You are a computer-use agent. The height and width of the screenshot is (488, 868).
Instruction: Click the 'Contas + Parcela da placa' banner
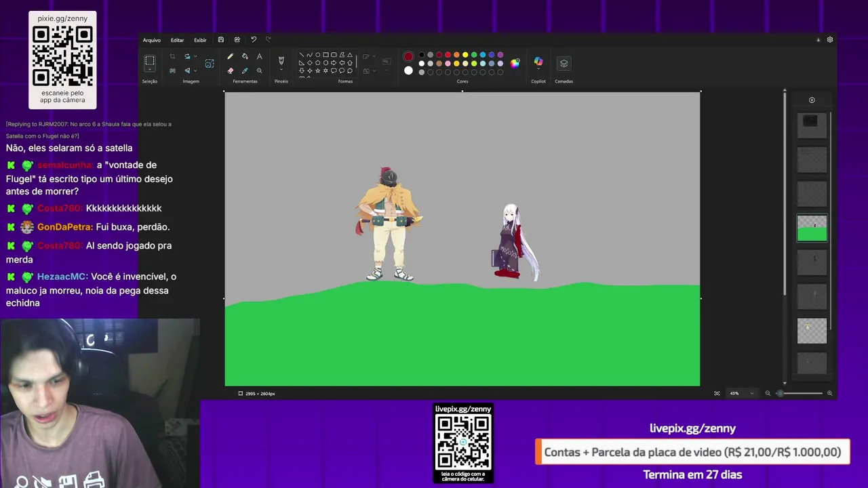[692, 452]
